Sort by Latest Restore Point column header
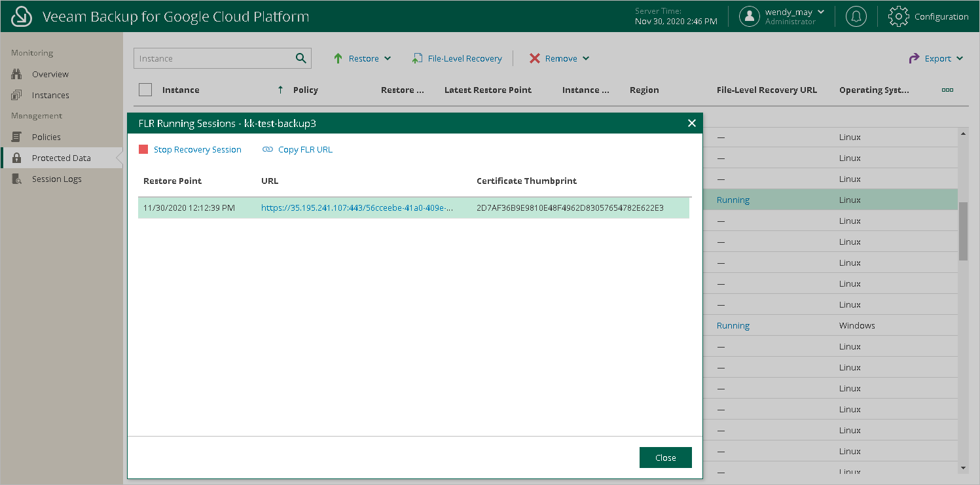 488,90
